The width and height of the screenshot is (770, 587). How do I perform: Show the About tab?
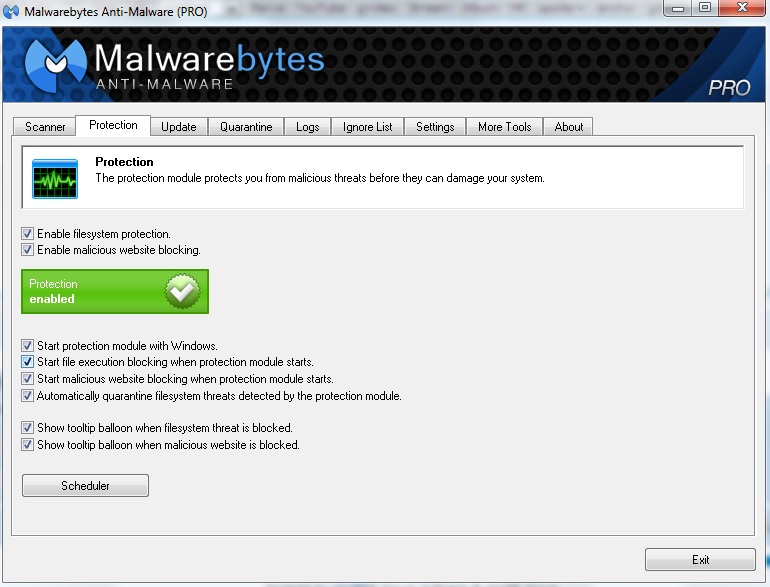(569, 127)
